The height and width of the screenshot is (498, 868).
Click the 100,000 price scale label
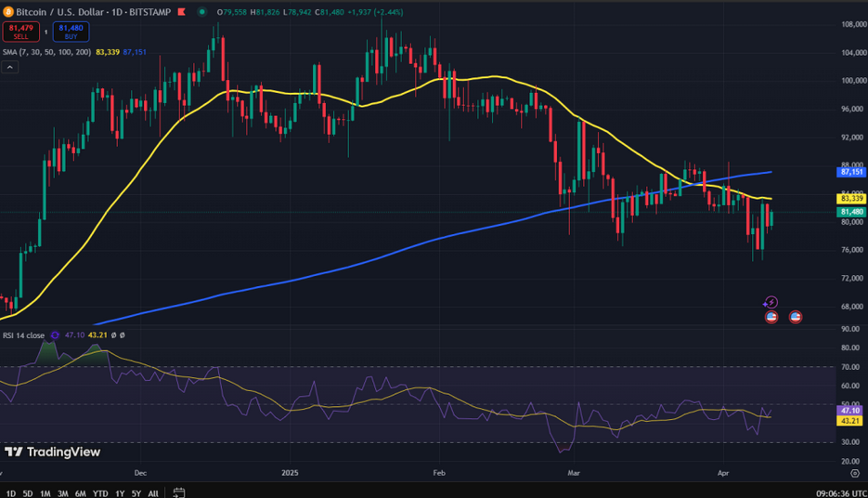853,80
